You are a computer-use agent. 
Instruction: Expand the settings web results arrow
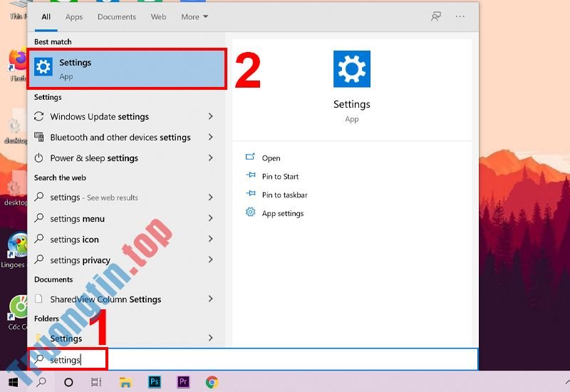[210, 197]
